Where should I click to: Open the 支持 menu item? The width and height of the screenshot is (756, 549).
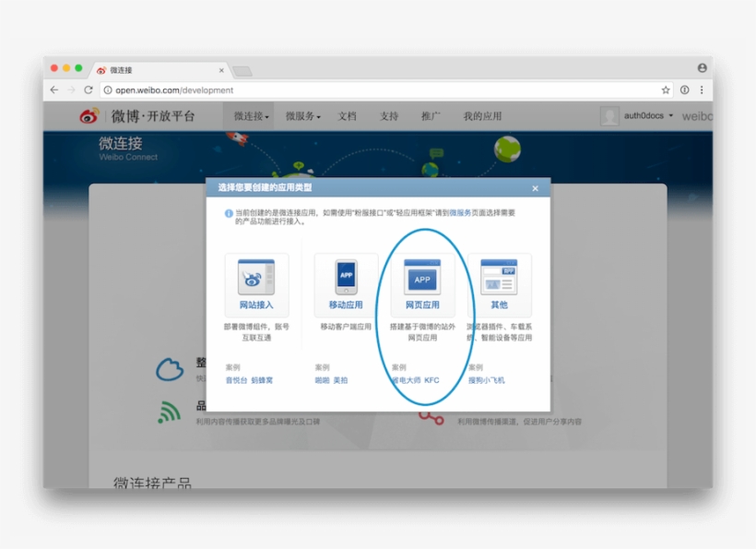pyautogui.click(x=389, y=116)
